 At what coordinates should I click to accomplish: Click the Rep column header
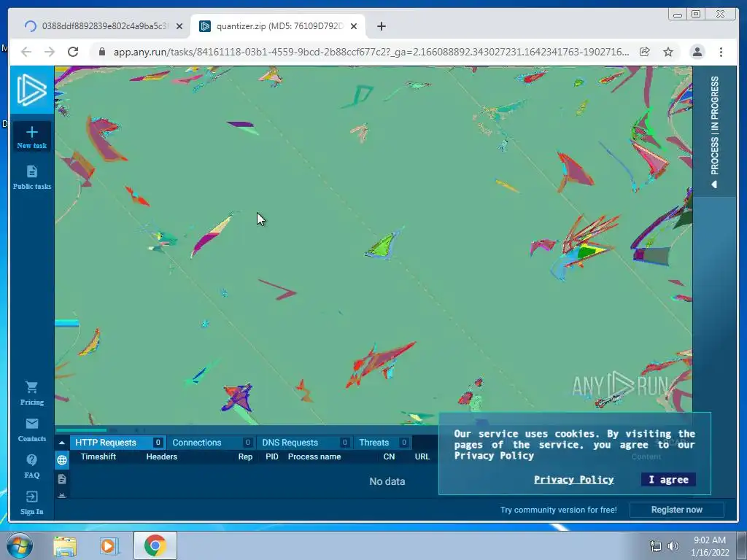pyautogui.click(x=245, y=456)
